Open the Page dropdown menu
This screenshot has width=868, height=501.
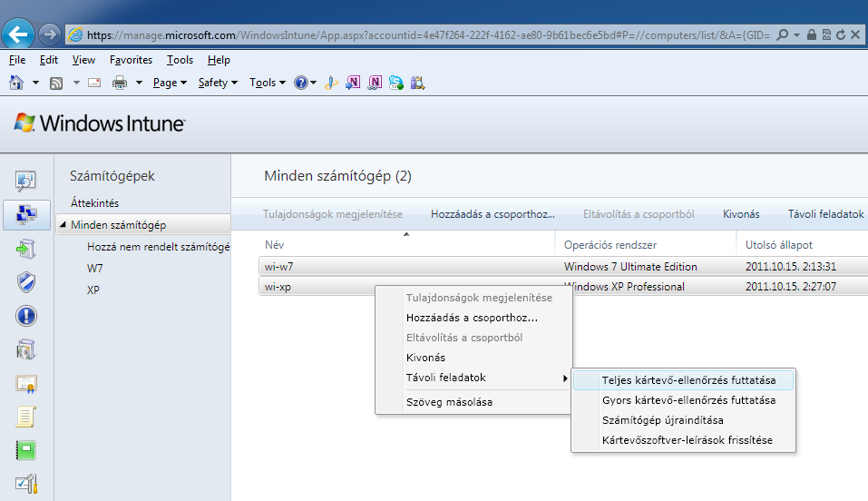point(170,83)
